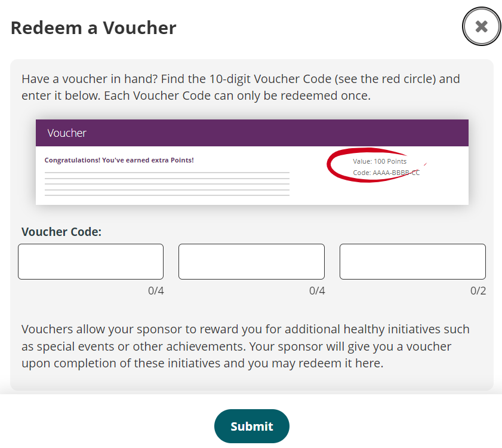
Task: Click the Redeem a Voucher title
Action: 93,27
